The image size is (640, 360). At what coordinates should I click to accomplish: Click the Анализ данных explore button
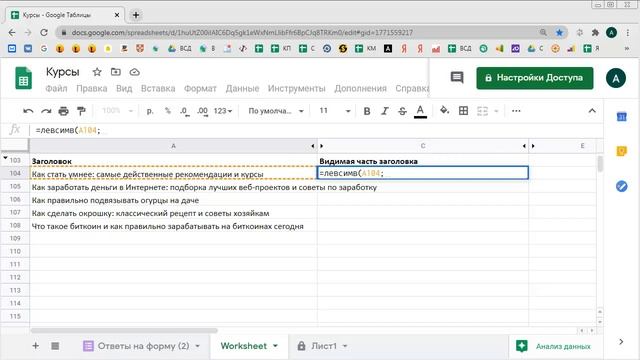pos(553,347)
